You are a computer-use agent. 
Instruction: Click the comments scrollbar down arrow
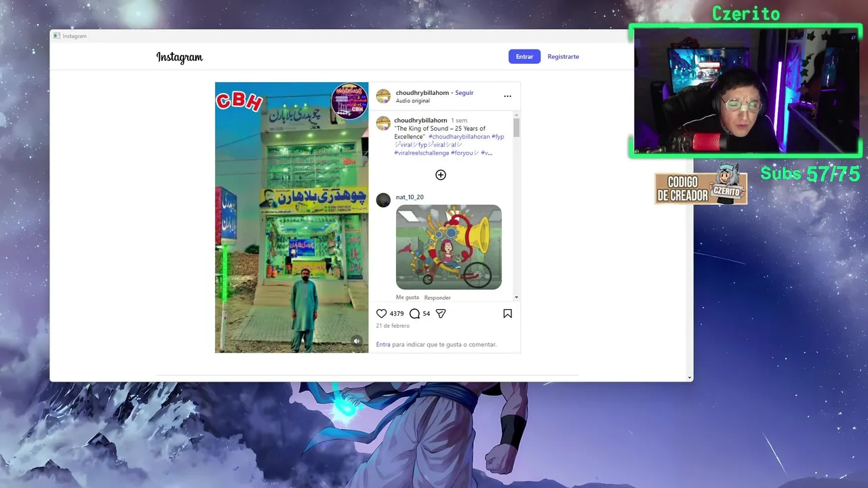516,298
